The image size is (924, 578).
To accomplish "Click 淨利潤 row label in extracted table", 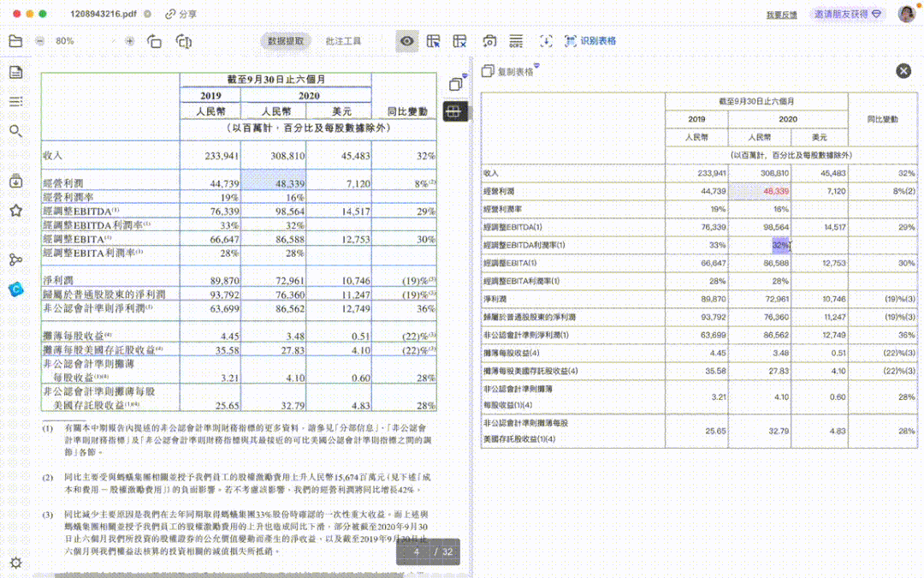I will (495, 299).
